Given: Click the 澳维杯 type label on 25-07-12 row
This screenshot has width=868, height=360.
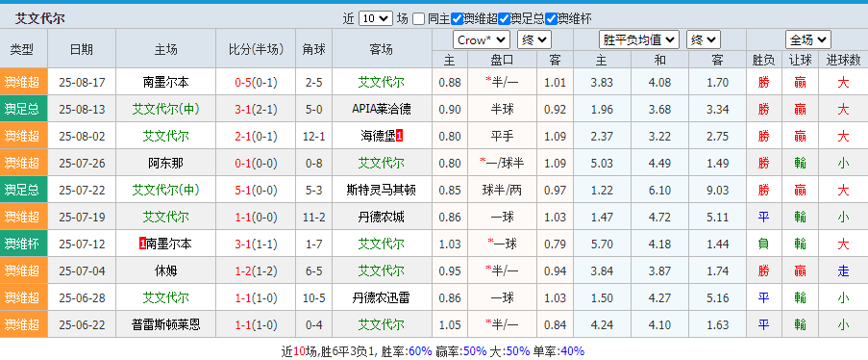Looking at the screenshot, I should click(22, 244).
